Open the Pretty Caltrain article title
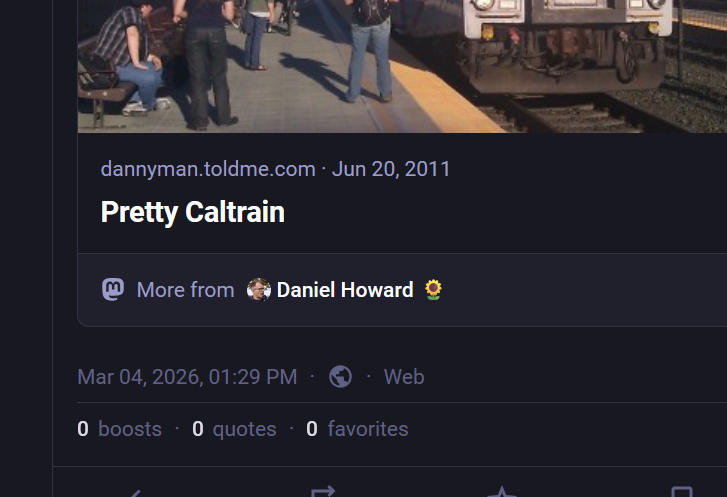This screenshot has width=727, height=497. (192, 212)
